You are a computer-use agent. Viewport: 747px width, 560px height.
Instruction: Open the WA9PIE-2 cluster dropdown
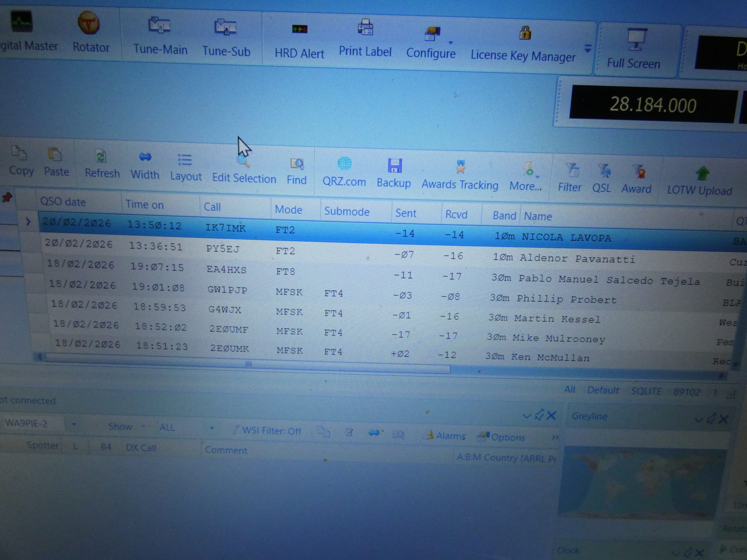(x=74, y=424)
